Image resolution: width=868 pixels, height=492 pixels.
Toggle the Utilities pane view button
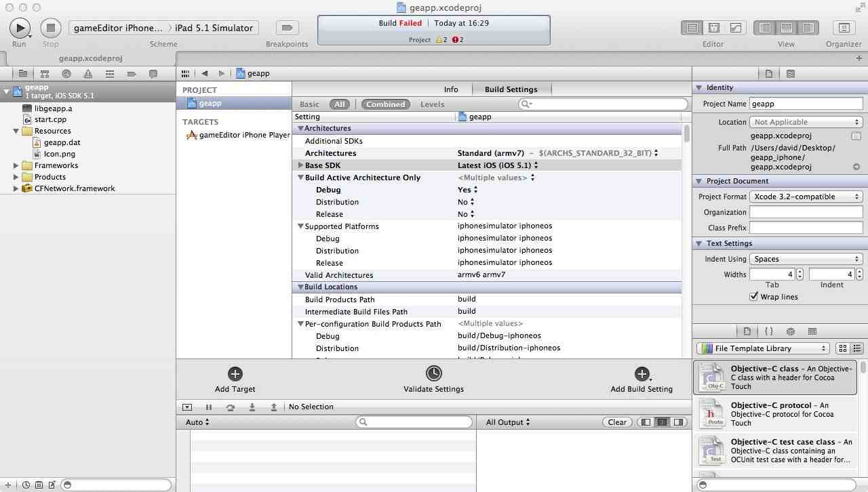808,28
